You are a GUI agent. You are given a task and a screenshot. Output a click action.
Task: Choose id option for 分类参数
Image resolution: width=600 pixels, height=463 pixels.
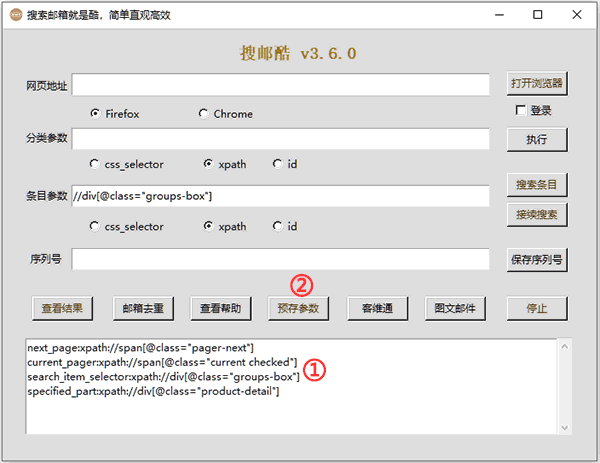(278, 164)
